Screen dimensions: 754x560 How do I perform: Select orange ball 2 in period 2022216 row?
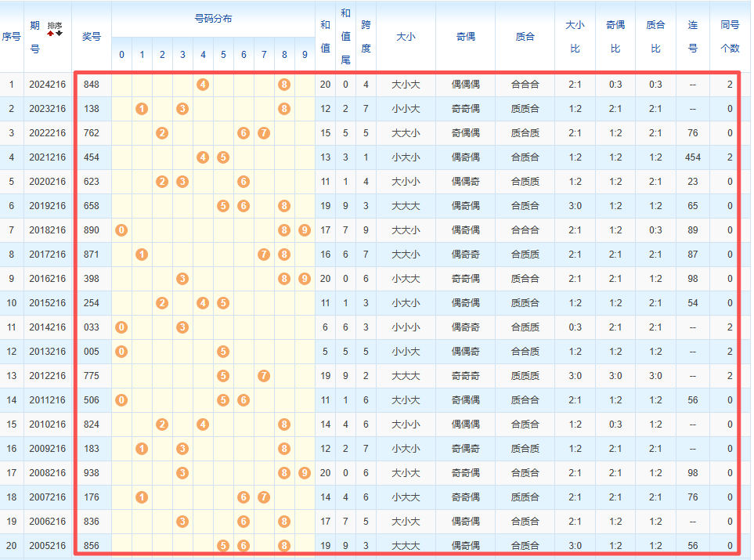tap(162, 133)
